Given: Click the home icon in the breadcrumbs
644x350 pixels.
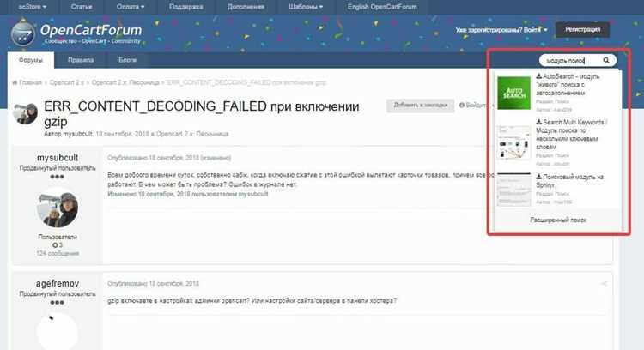Looking at the screenshot, I should [15, 82].
